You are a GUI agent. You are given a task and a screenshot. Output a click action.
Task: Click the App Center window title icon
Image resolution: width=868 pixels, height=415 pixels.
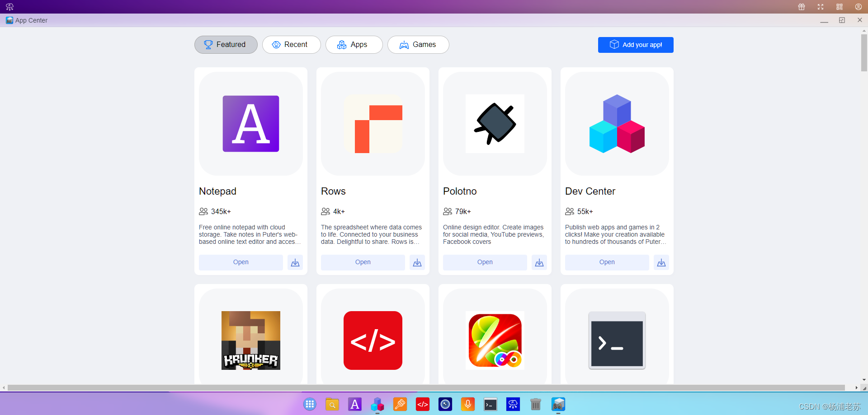tap(9, 20)
